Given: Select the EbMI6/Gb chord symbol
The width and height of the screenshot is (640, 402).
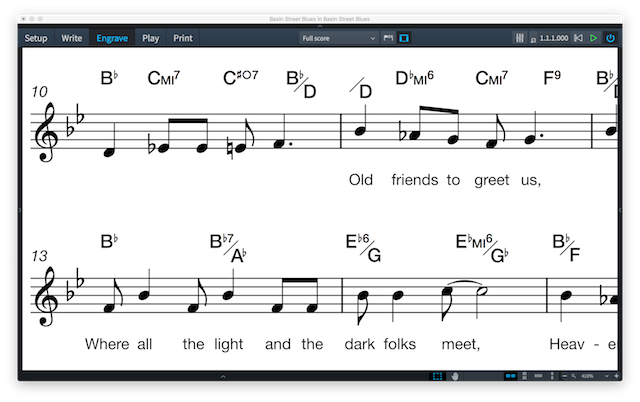Looking at the screenshot, I should (x=482, y=248).
